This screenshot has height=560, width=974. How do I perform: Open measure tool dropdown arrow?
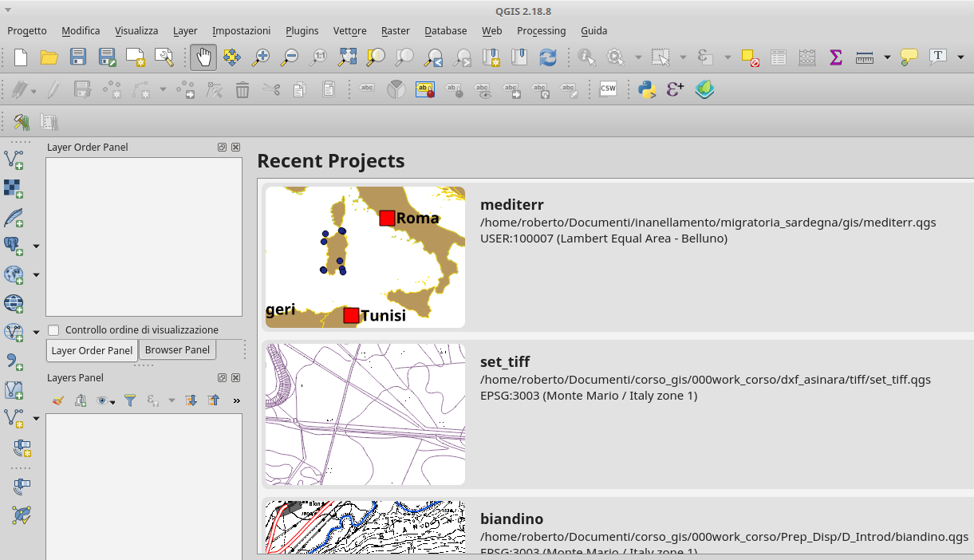tap(887, 57)
